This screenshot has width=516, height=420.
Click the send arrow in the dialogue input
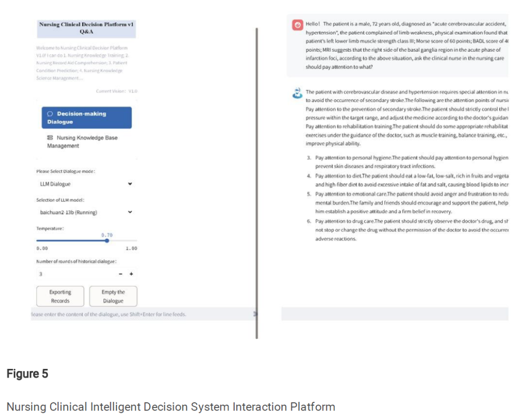click(255, 314)
